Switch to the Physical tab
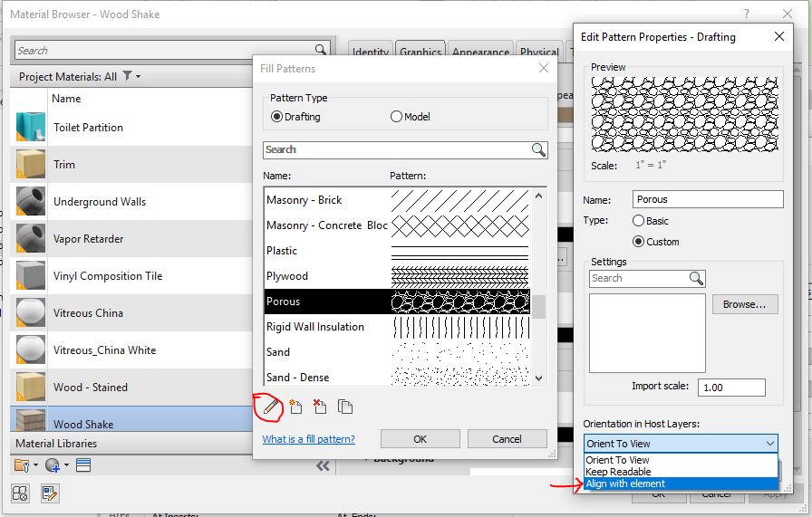Image resolution: width=812 pixels, height=517 pixels. point(539,52)
